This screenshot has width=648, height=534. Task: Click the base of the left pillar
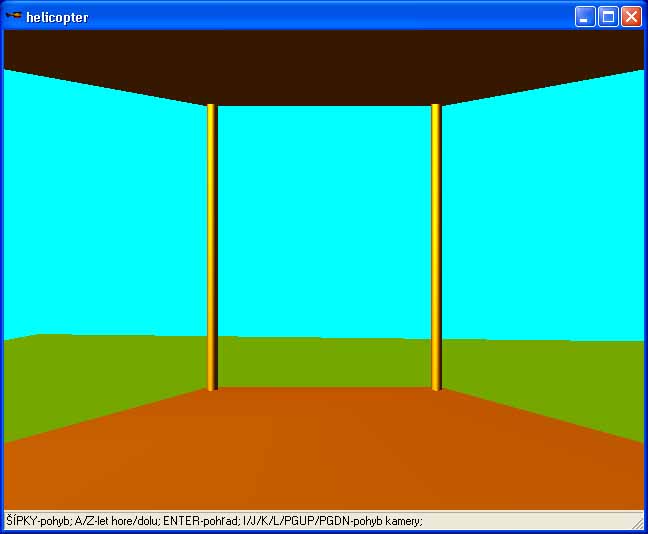point(211,383)
